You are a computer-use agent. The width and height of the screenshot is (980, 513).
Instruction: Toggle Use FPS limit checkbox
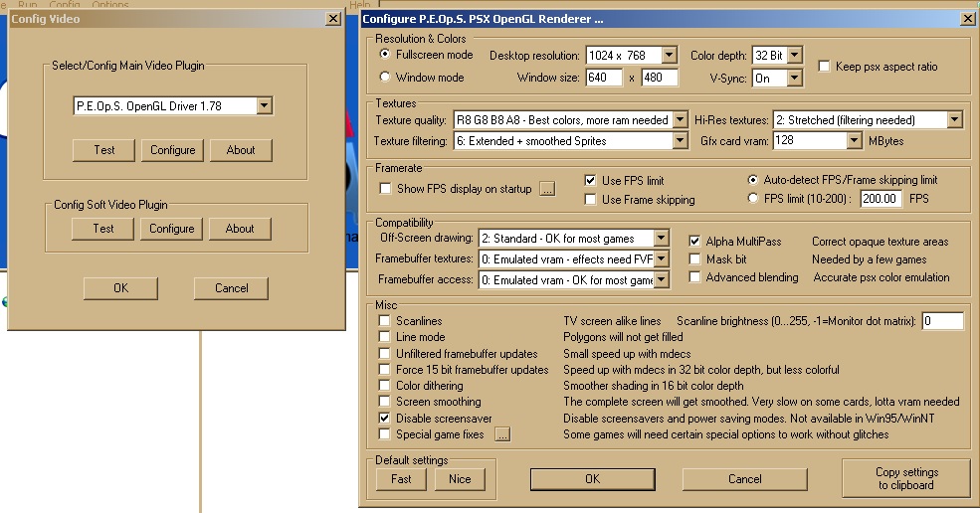tap(590, 181)
